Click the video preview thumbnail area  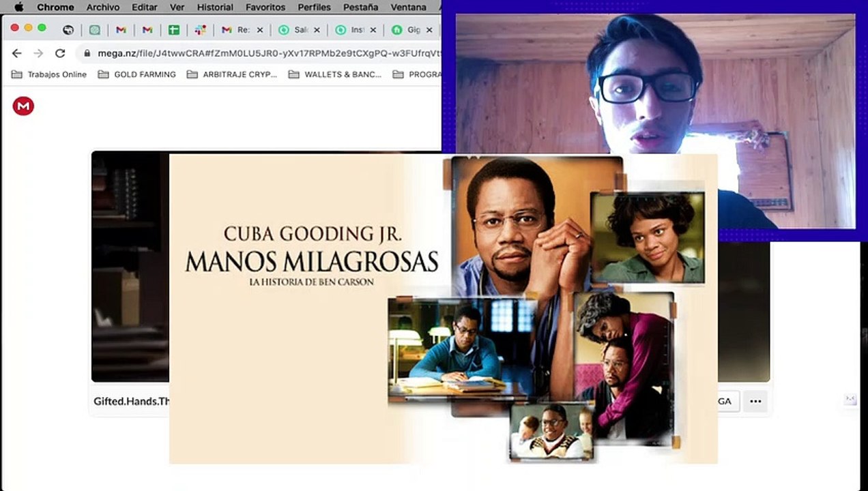click(x=130, y=266)
